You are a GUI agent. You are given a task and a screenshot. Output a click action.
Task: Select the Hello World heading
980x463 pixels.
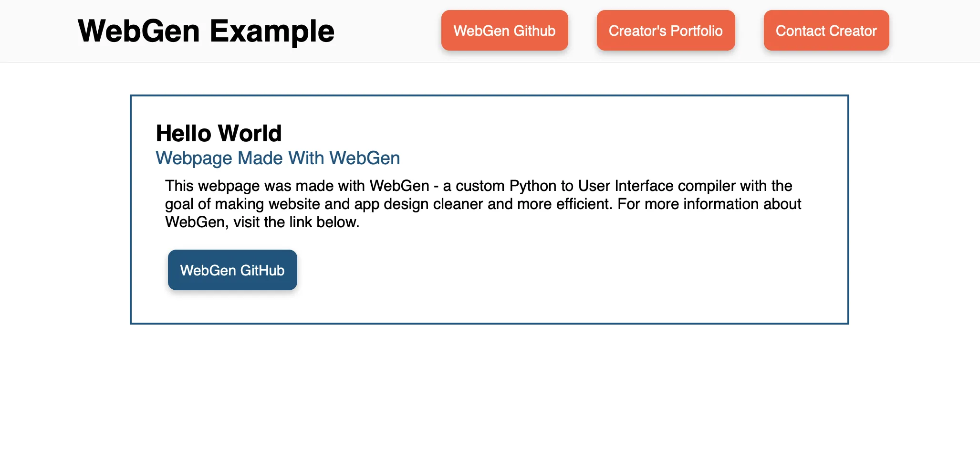click(x=219, y=133)
